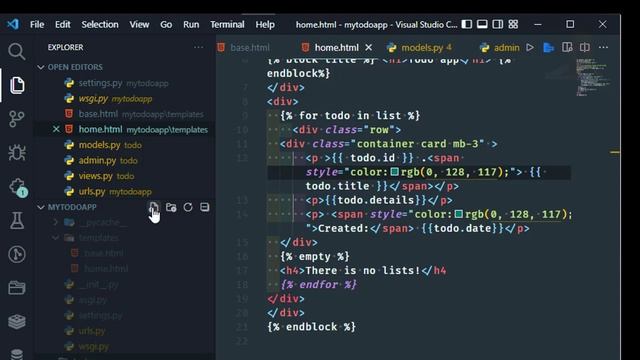Open the folder-shaped project manager icon

point(17,288)
